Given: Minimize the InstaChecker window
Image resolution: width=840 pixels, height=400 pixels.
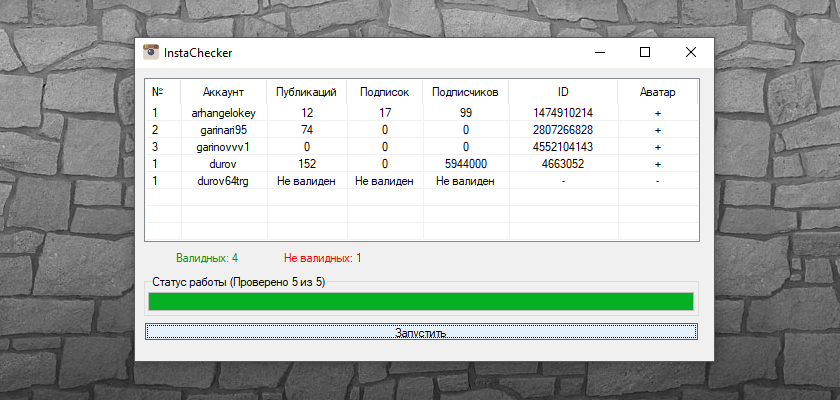Looking at the screenshot, I should 599,52.
